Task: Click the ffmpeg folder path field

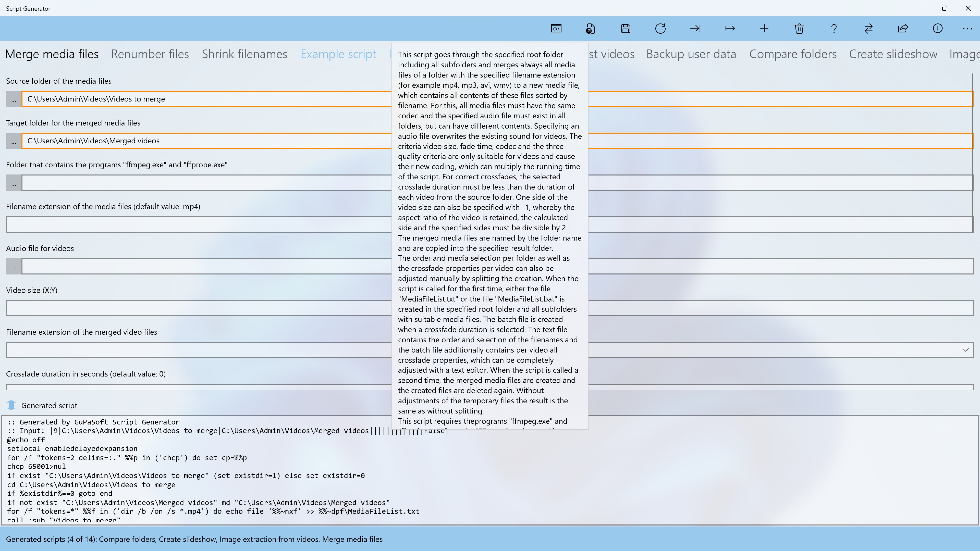Action: (x=205, y=183)
